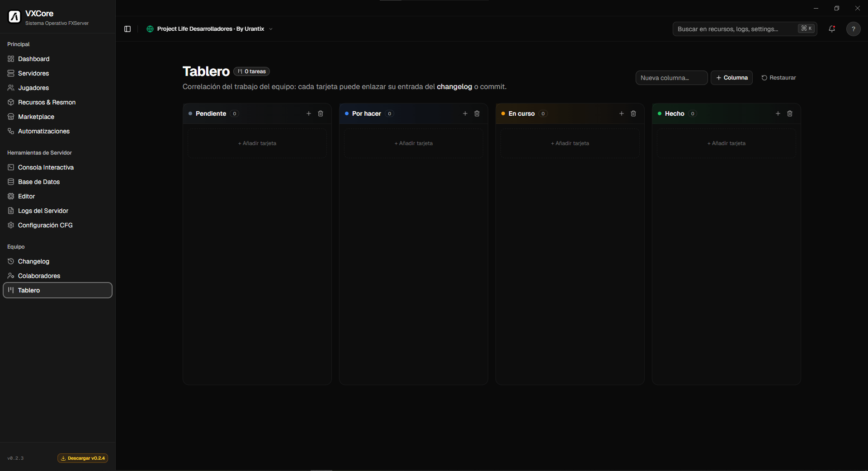Add a card via Hecho plus icon
Screen dimensions: 868x471
coord(778,113)
